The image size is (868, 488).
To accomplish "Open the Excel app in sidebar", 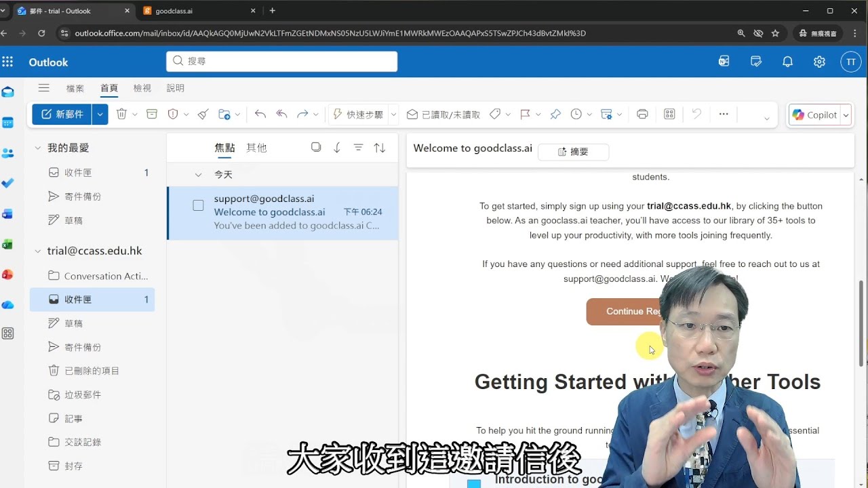I will (7, 244).
